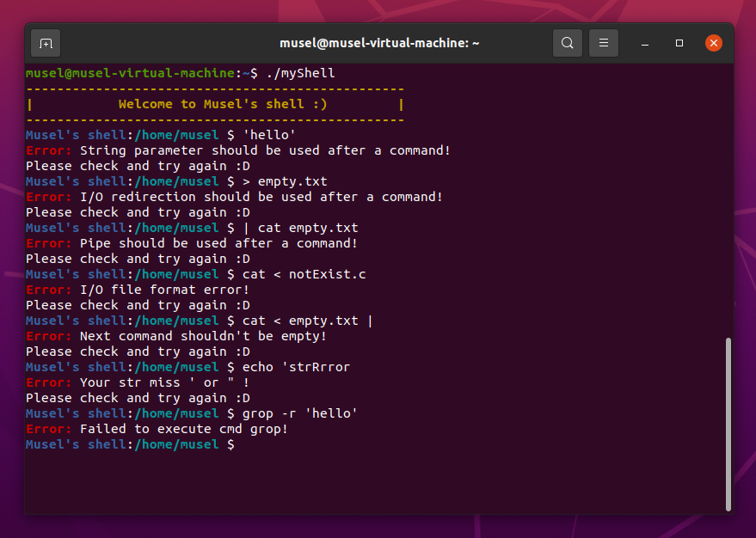756x538 pixels.
Task: Open a new terminal tab
Action: (x=46, y=44)
